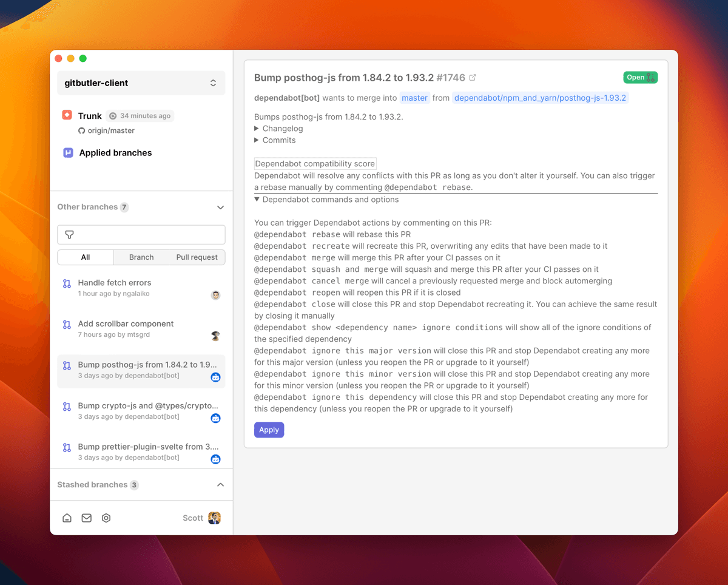Click the Stashed branches count badge 3
Screen dimensions: 728x585
[x=135, y=485]
